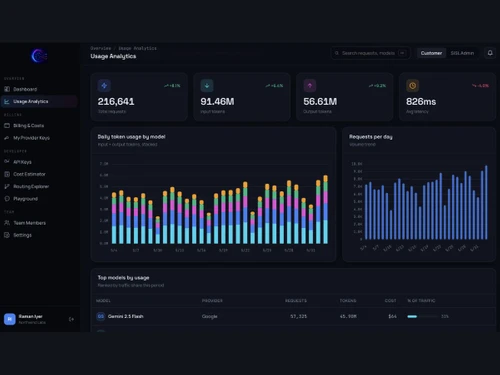Click Overview breadcrumb link
The image size is (500, 375).
(x=100, y=48)
